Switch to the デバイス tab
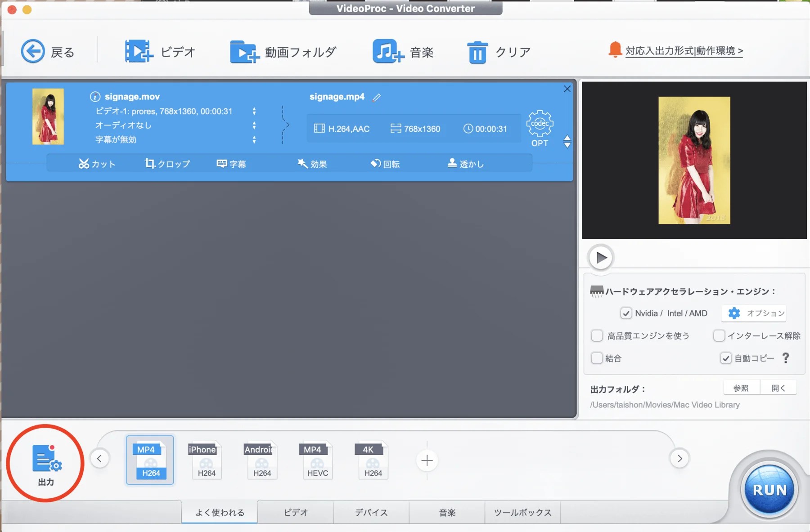810x532 pixels. point(371,512)
